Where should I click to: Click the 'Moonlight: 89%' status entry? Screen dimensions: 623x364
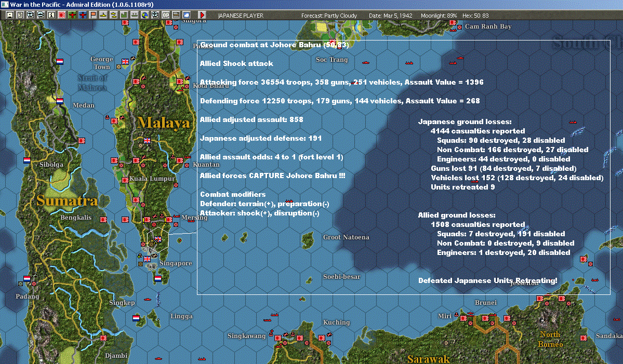click(x=439, y=16)
